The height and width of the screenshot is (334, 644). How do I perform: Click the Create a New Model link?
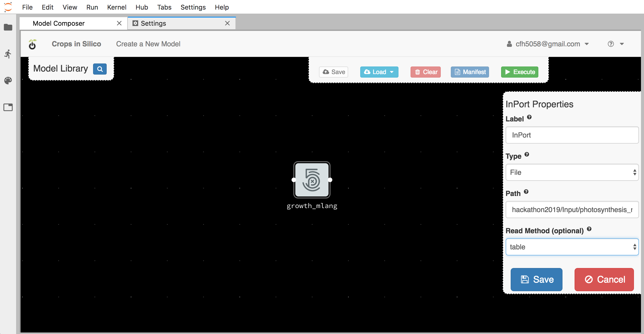148,44
